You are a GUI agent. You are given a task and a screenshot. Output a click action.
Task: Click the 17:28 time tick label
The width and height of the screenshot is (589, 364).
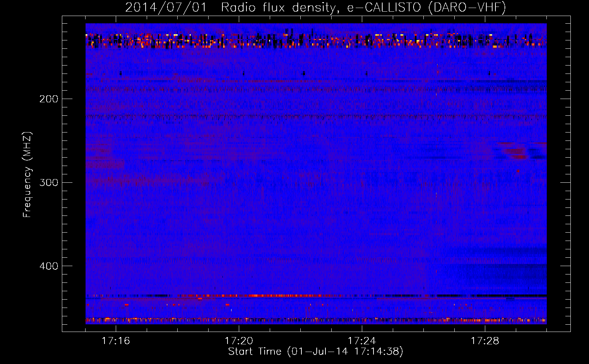(485, 341)
